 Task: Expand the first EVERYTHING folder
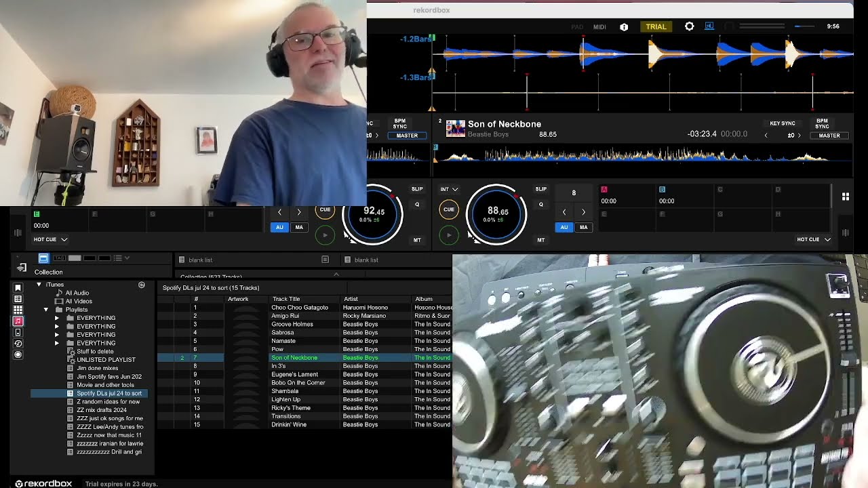click(57, 318)
